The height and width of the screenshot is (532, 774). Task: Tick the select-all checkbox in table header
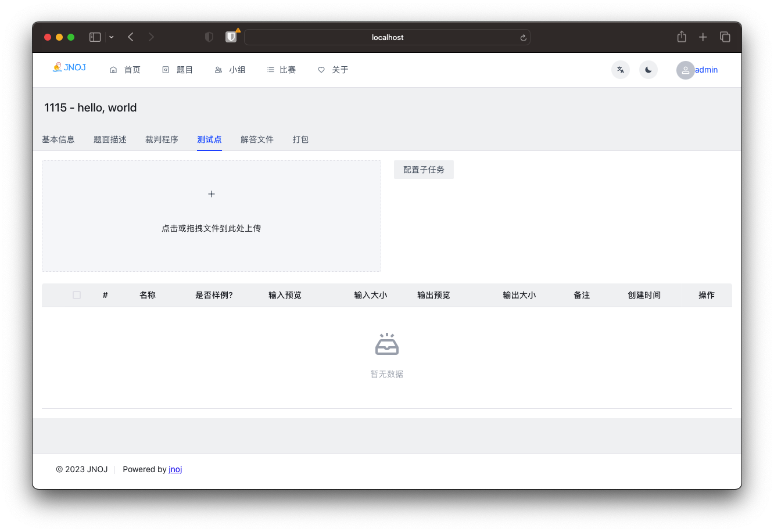[77, 295]
